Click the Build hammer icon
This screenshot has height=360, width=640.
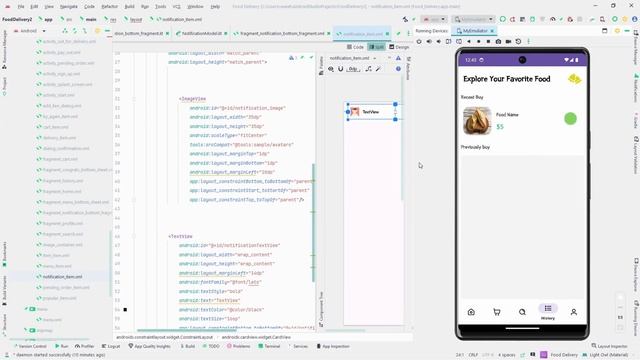click(x=405, y=19)
